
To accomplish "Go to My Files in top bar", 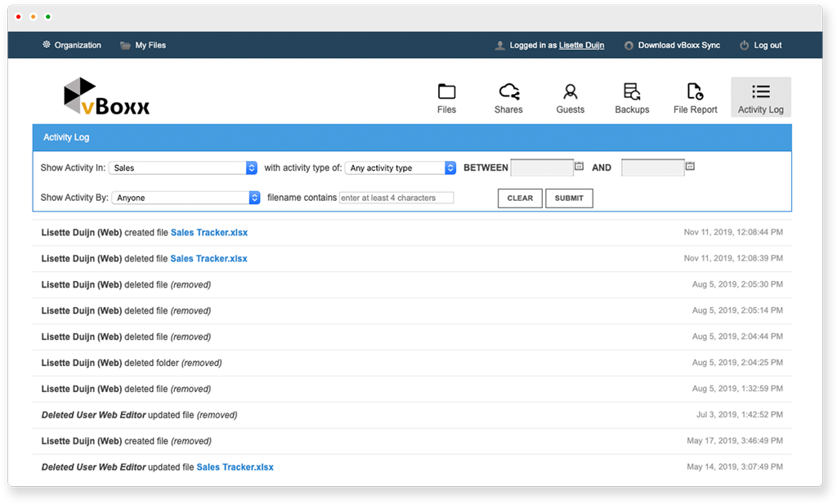I will coord(143,45).
